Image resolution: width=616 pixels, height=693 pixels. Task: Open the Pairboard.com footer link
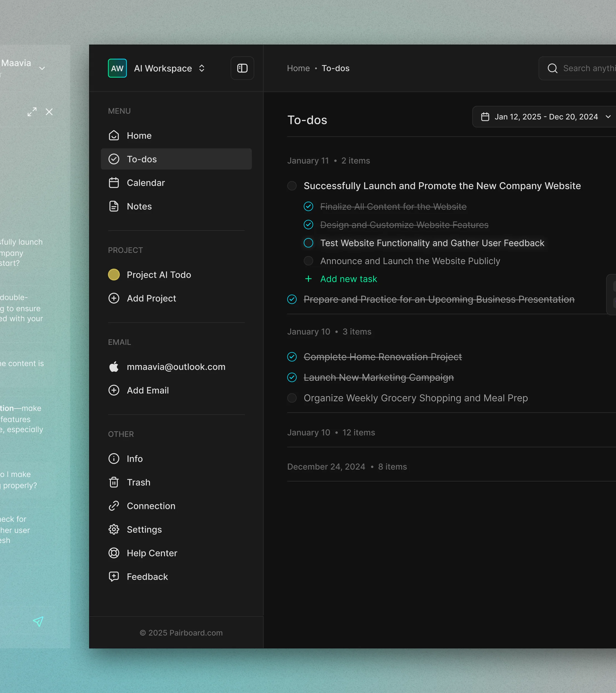tap(181, 633)
